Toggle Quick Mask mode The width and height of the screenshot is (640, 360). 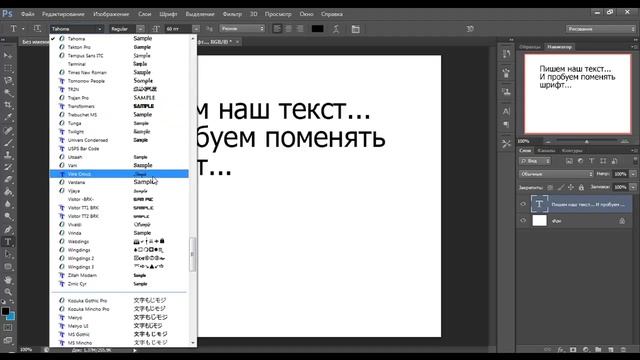8,328
